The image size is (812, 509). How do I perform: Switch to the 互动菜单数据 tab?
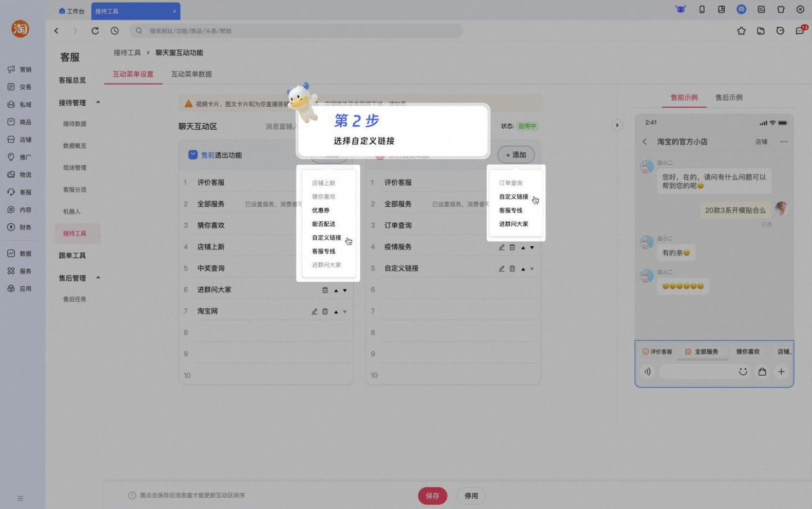click(x=191, y=74)
